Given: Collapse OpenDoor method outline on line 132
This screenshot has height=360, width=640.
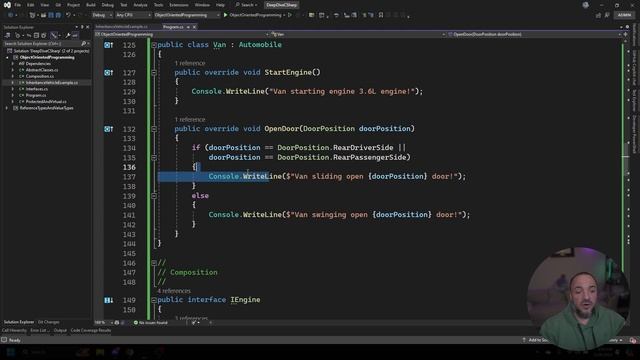Looking at the screenshot, I should tap(154, 129).
